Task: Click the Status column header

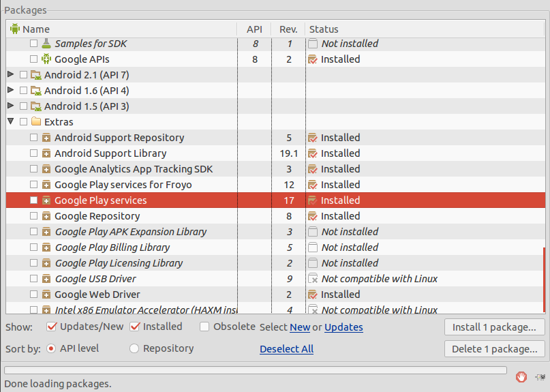Action: 425,29
